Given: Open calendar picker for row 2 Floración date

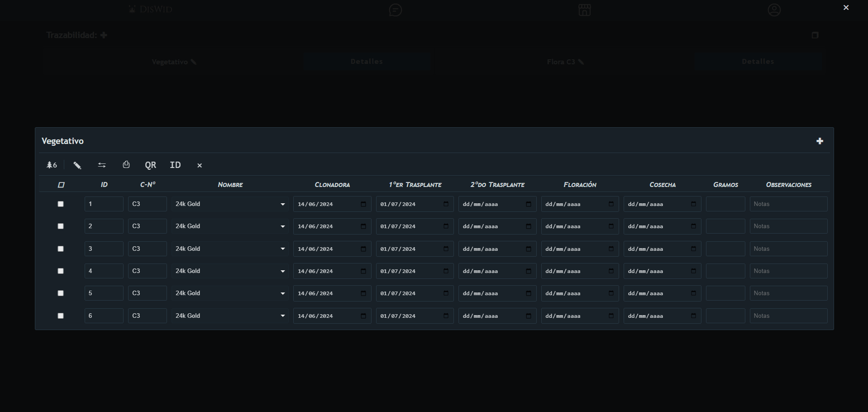Looking at the screenshot, I should 611,226.
